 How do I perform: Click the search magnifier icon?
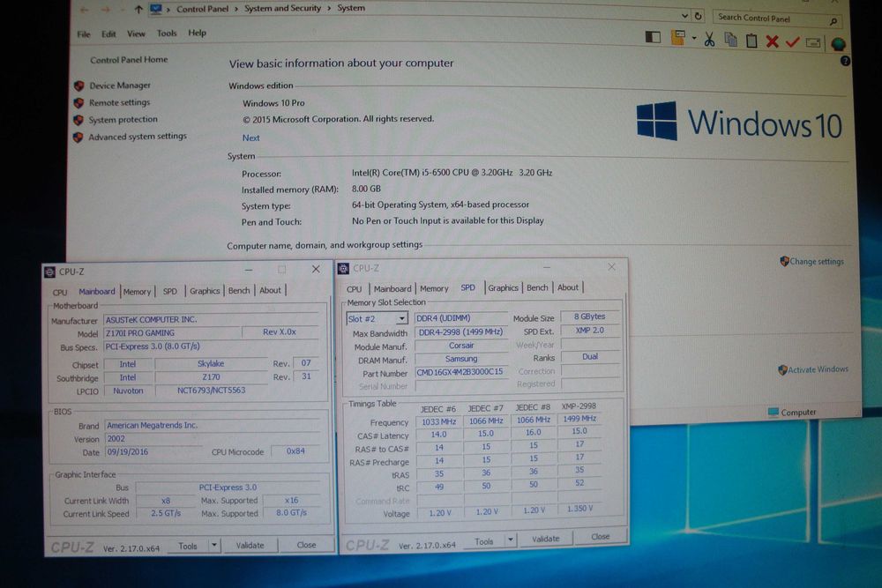tap(833, 21)
